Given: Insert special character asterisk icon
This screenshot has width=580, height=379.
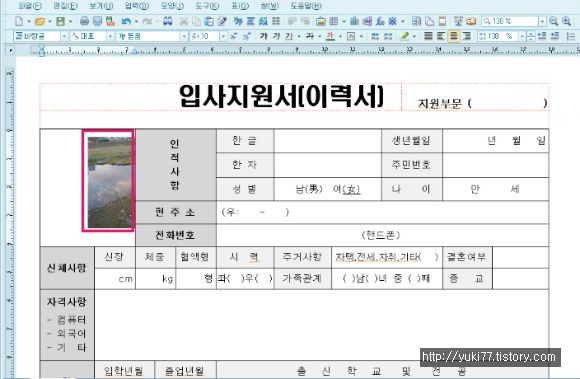Looking at the screenshot, I should pyautogui.click(x=392, y=21).
